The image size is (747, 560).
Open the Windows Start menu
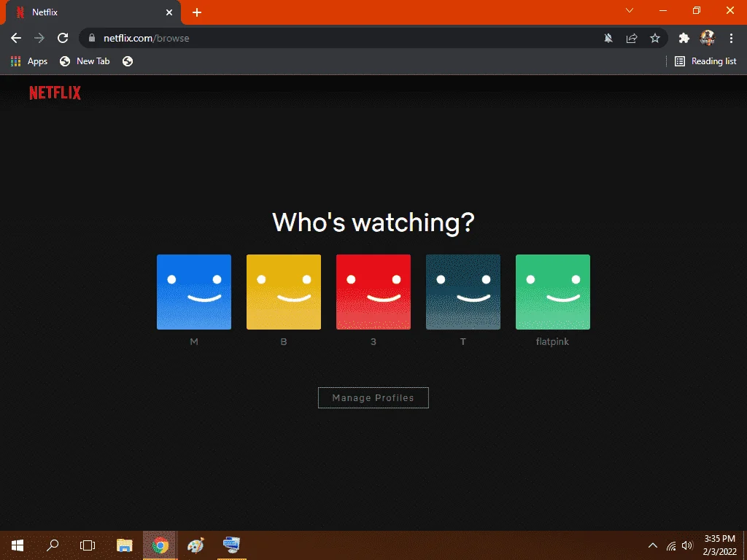18,545
